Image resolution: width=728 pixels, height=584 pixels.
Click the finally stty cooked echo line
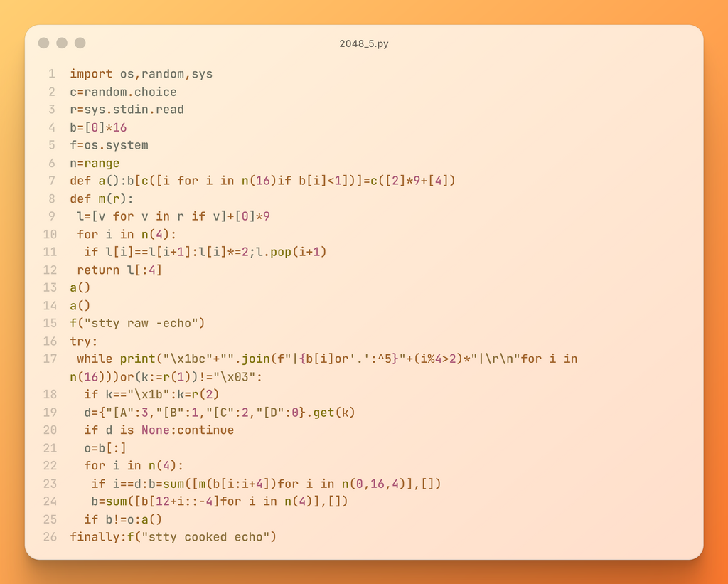173,537
